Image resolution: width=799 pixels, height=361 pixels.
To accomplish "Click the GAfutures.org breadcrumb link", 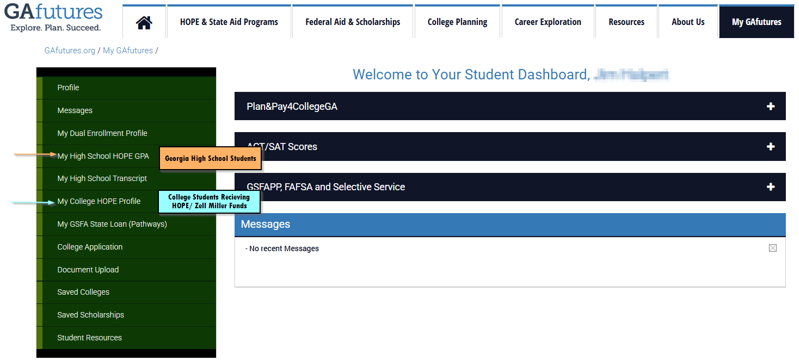I will (x=70, y=50).
